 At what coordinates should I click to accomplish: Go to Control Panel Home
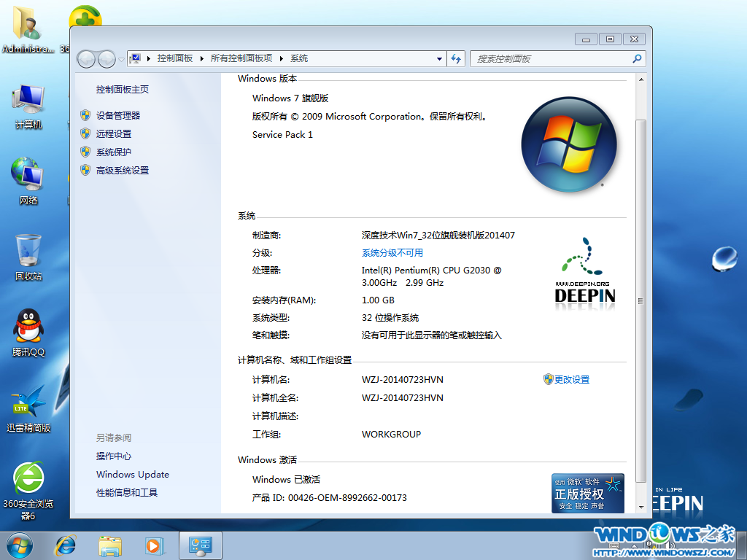[122, 89]
